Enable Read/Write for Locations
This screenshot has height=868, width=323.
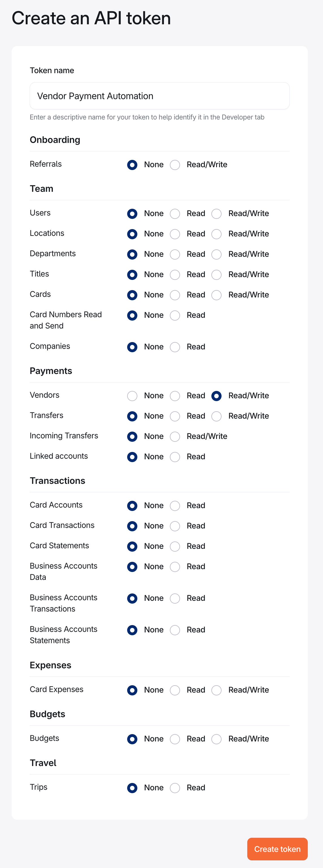click(216, 234)
